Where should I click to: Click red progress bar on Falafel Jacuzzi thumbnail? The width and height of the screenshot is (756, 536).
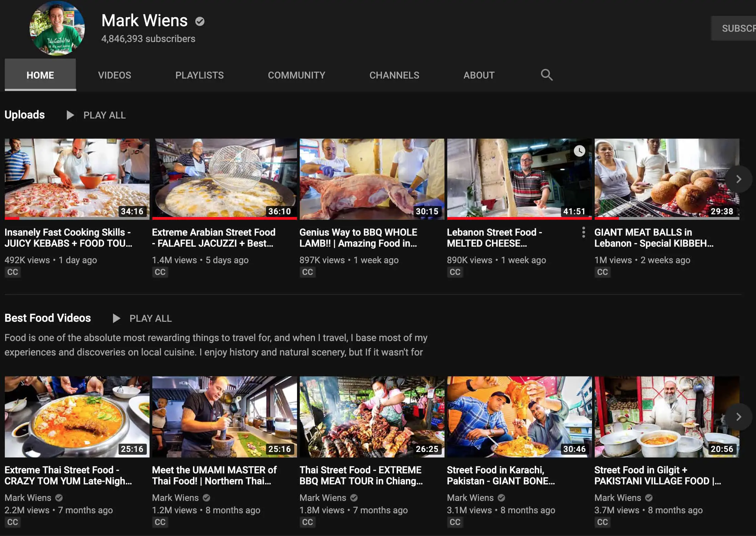click(224, 218)
